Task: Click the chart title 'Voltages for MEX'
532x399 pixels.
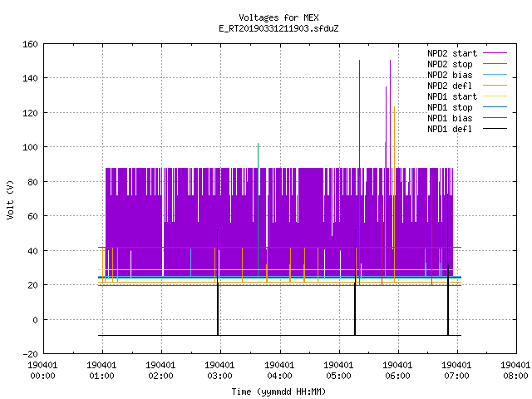Action: tap(278, 17)
